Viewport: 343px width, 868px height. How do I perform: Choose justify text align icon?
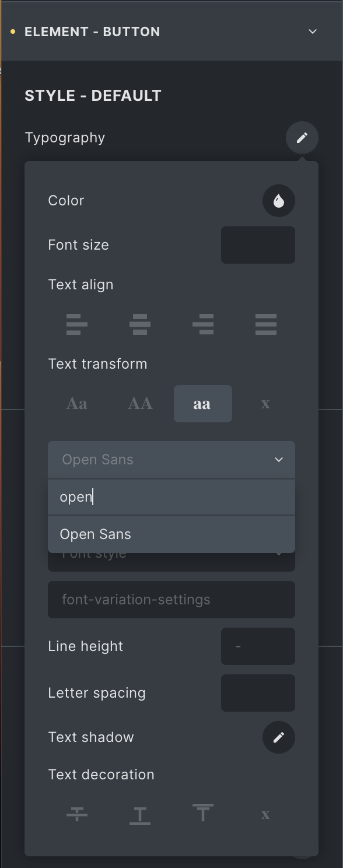(265, 324)
